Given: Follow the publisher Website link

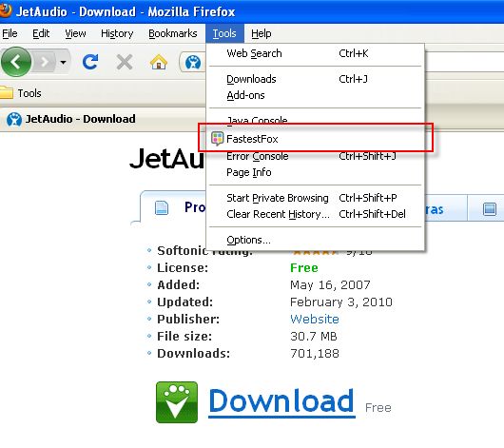Looking at the screenshot, I should [315, 319].
